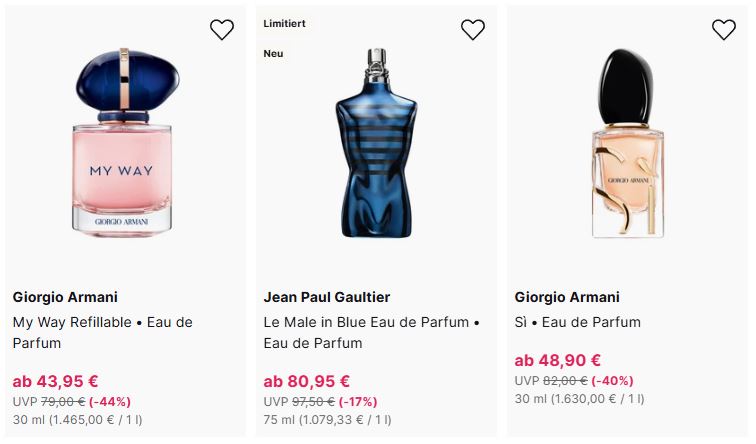Click the Neu label on Le Male
Image resolution: width=756 pixels, height=444 pixels.
[273, 54]
